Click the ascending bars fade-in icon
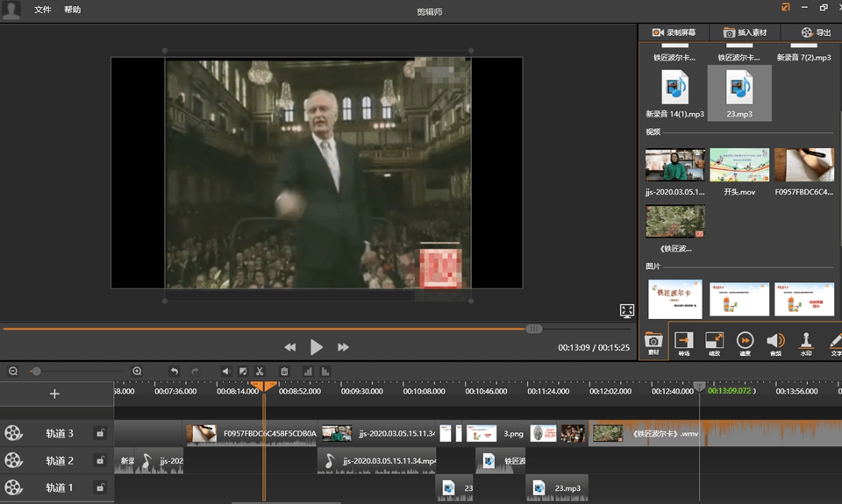This screenshot has height=504, width=842. [308, 371]
